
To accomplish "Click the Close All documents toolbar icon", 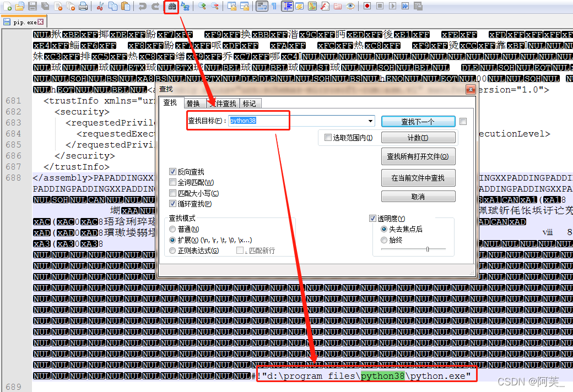I will pyautogui.click(x=71, y=6).
